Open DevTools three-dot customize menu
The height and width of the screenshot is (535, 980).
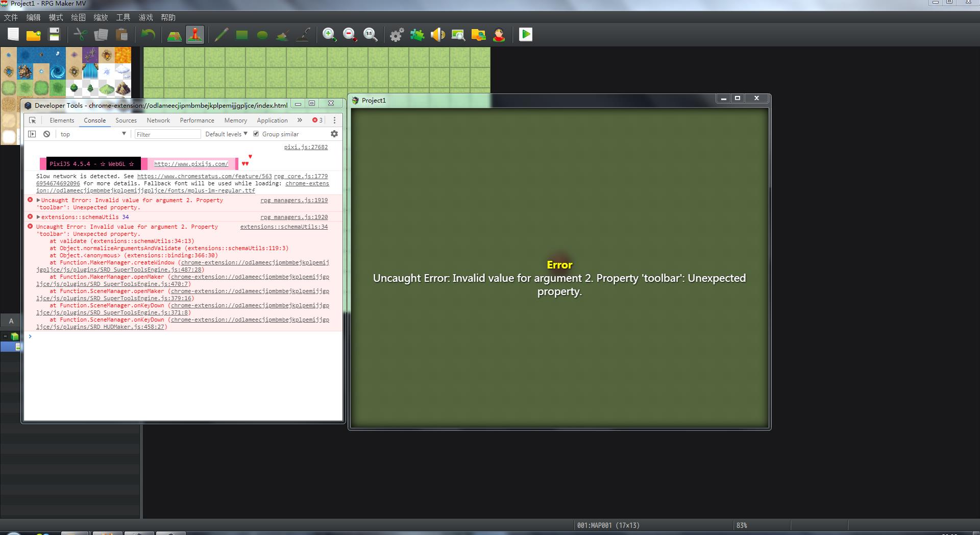[x=334, y=120]
